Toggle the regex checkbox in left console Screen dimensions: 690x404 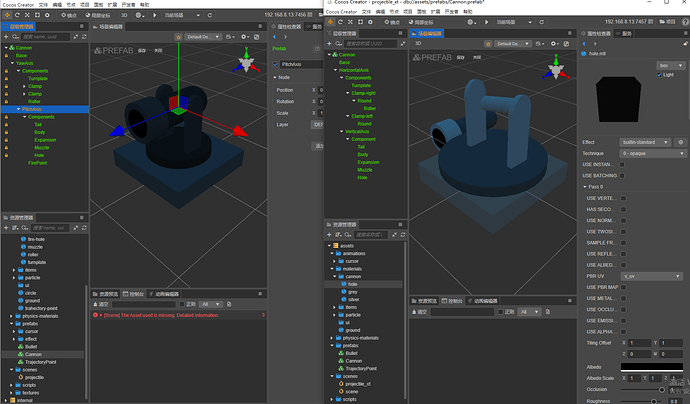click(182, 304)
